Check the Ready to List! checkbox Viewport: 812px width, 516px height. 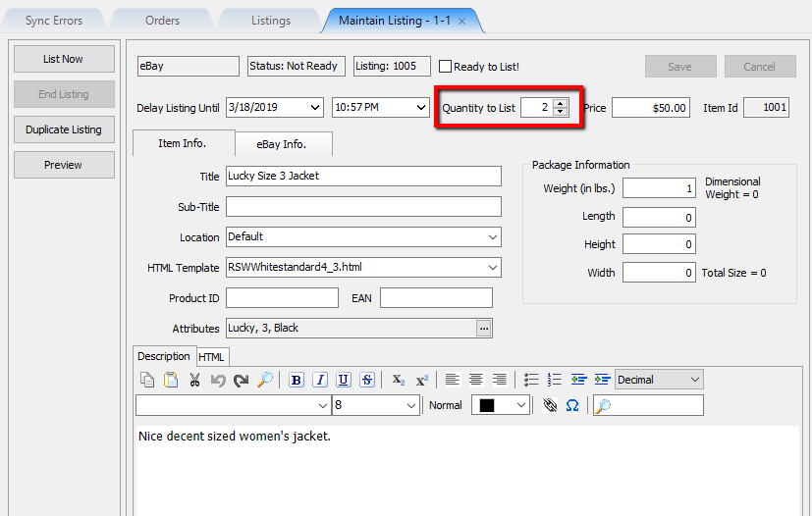pos(445,67)
